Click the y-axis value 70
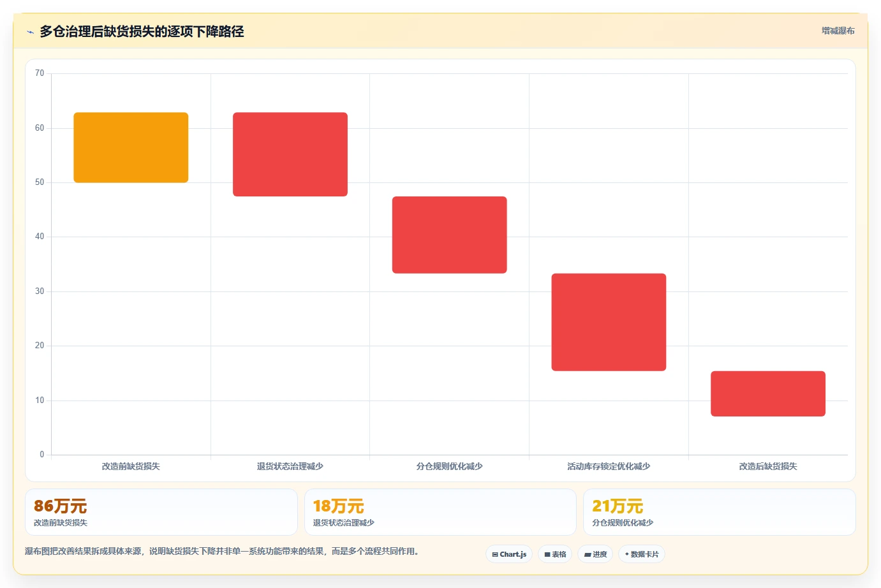This screenshot has width=881, height=588. [40, 73]
